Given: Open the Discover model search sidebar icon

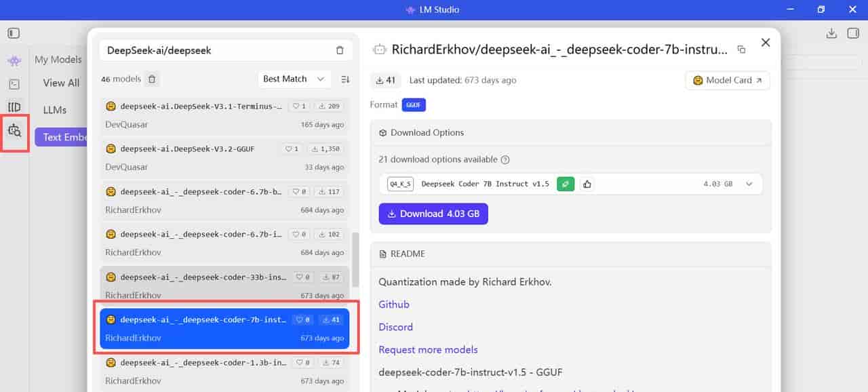Looking at the screenshot, I should point(14,130).
